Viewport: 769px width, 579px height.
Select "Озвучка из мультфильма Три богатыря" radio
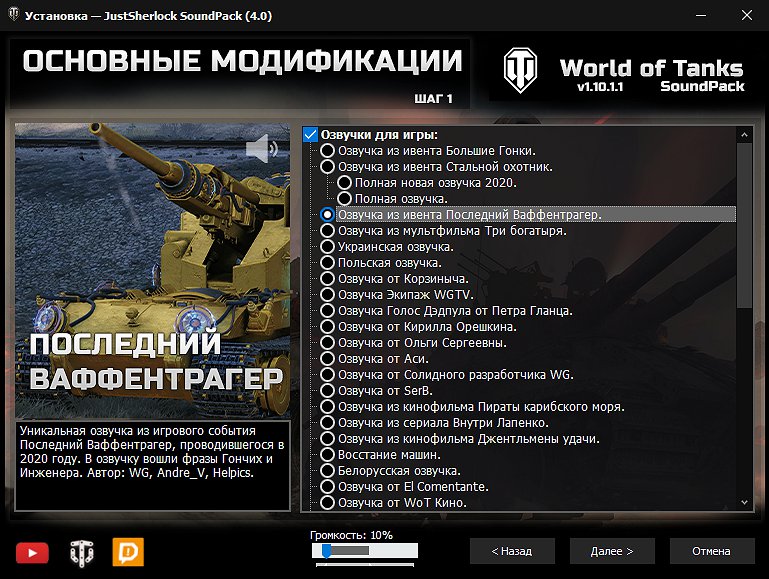click(328, 230)
